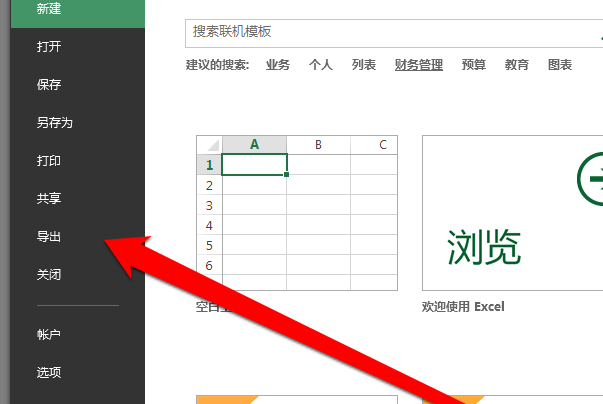Click the 搜索联机模板 search field
The width and height of the screenshot is (603, 404).
(x=394, y=33)
